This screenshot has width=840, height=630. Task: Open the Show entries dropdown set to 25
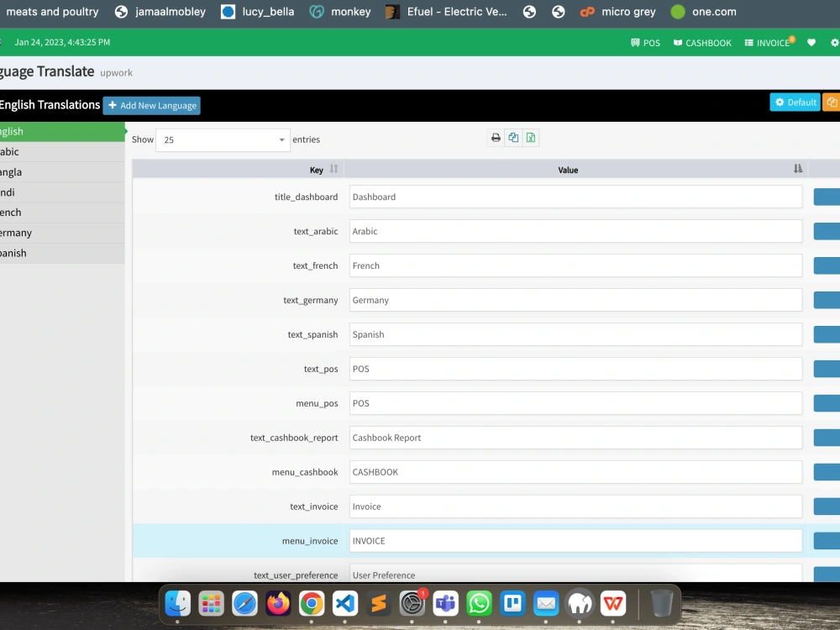click(223, 139)
